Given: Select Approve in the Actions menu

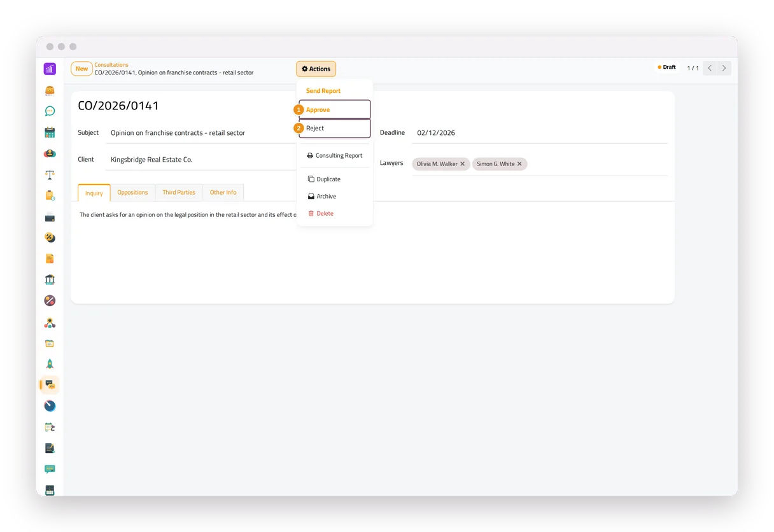Looking at the screenshot, I should [335, 109].
